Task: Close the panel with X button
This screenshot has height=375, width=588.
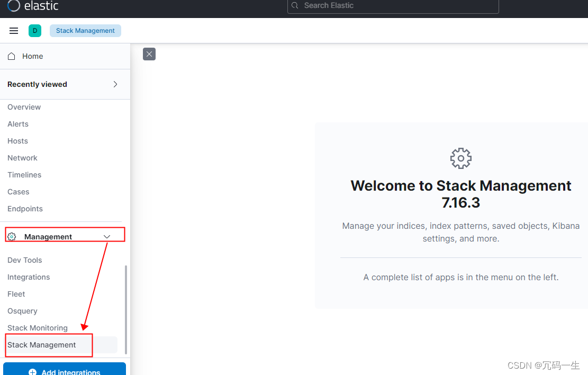Action: [149, 54]
